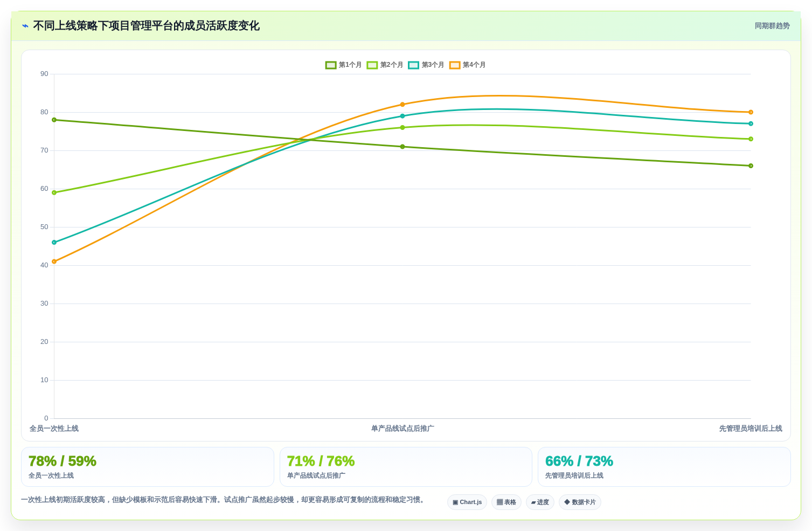The image size is (812, 531).
Task: Click dark green point at 单产品线试点后推广 (71)
Action: tap(402, 147)
